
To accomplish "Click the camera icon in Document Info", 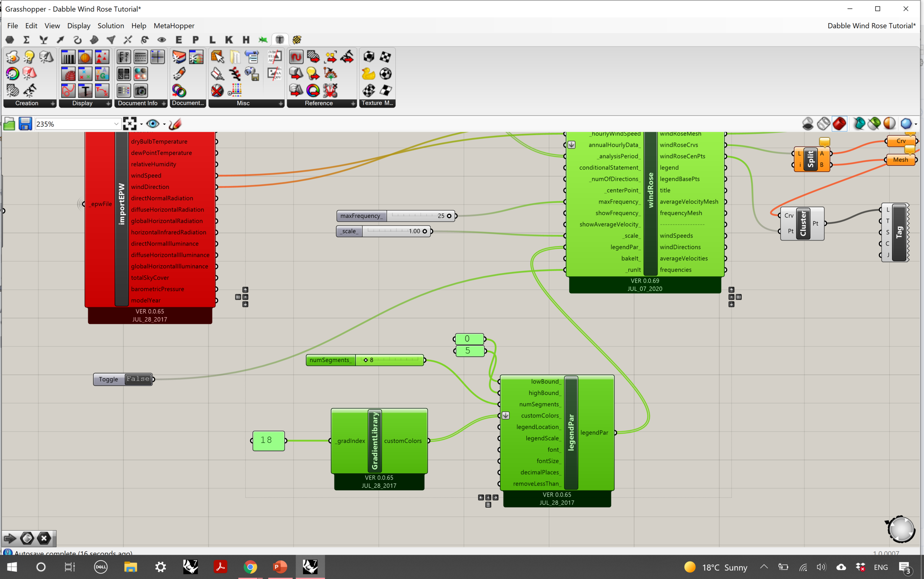I will click(140, 91).
